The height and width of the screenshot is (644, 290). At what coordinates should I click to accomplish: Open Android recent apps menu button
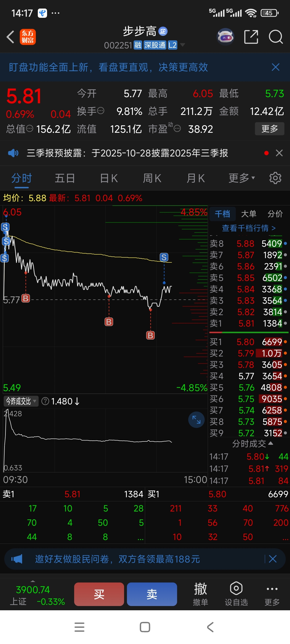coord(79,627)
